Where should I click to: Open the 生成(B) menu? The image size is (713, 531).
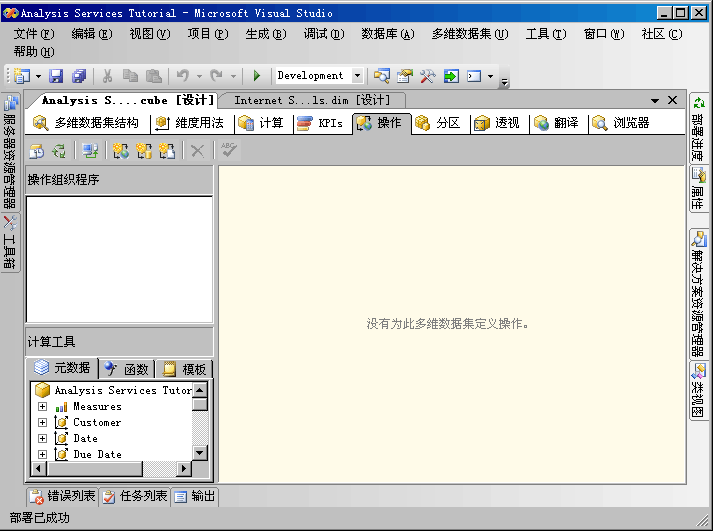click(x=266, y=34)
